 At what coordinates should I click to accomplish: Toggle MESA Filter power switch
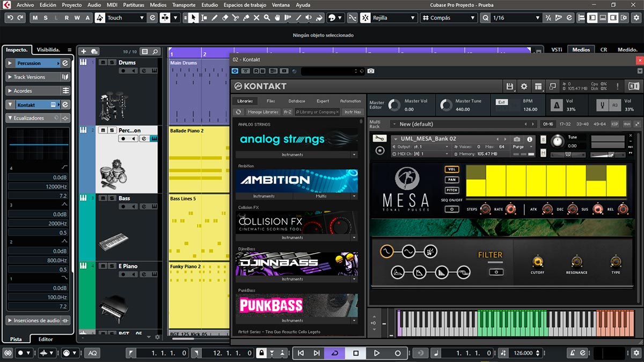(x=496, y=271)
